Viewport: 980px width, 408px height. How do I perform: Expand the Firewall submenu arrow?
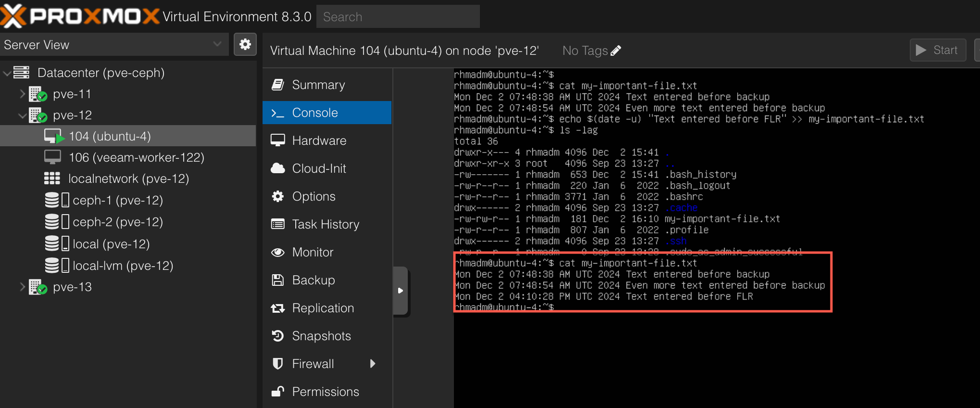(x=373, y=364)
